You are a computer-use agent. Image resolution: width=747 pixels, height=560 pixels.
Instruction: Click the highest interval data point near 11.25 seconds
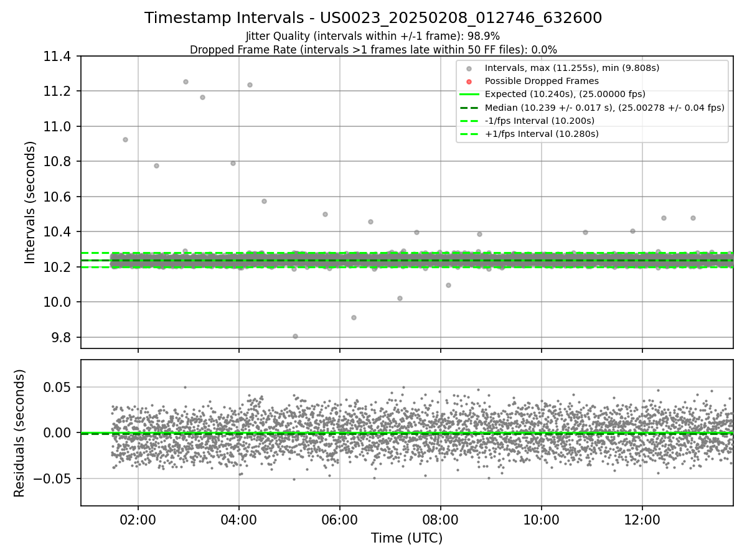click(186, 82)
